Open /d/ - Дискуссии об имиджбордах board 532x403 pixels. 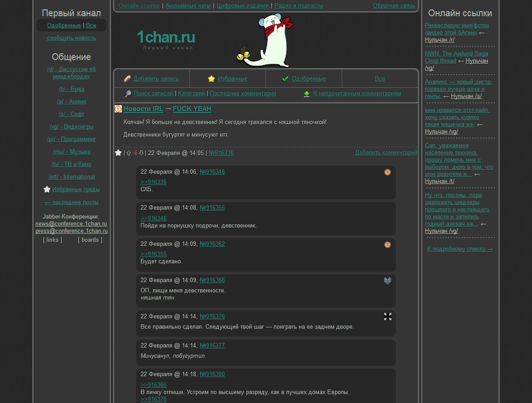(71, 73)
